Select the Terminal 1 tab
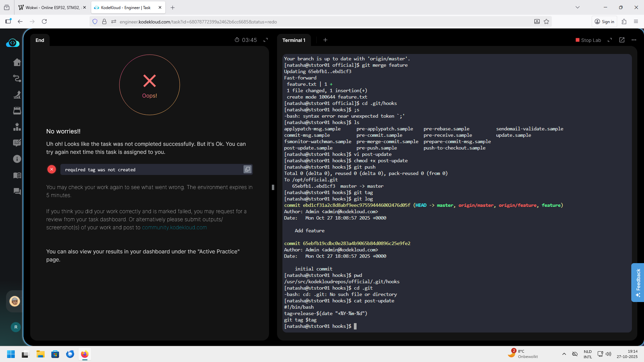This screenshot has width=644, height=362. [294, 40]
